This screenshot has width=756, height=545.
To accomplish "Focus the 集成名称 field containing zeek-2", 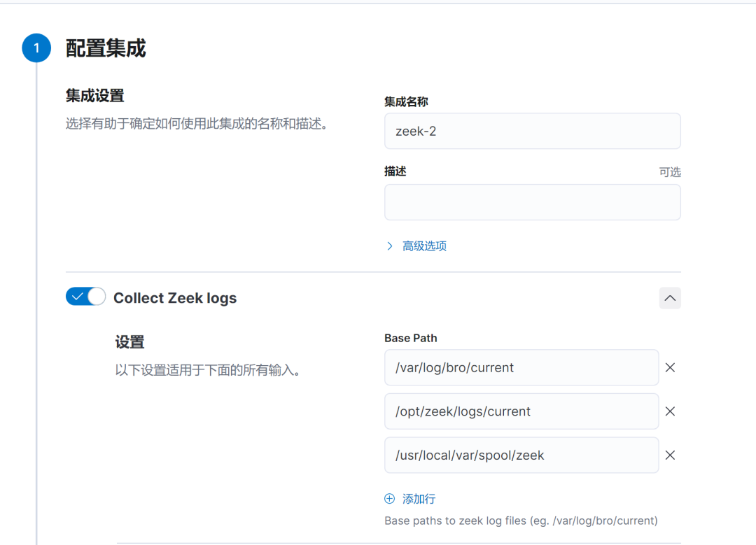I will pos(532,131).
